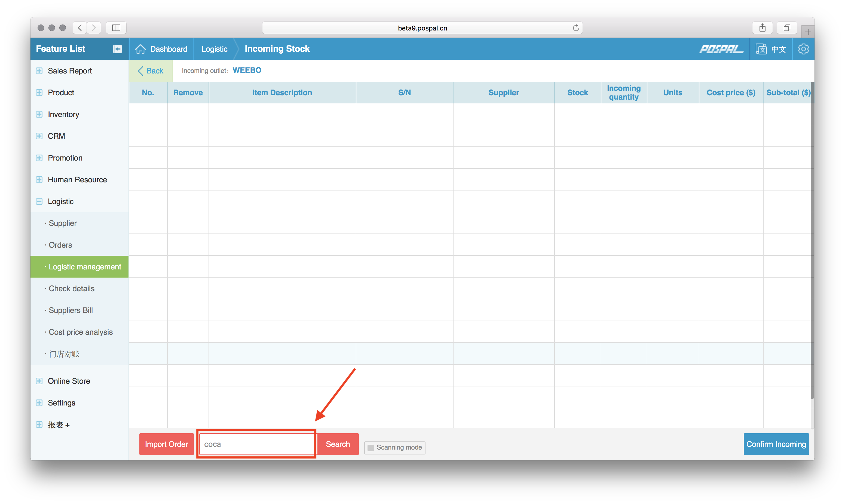Toggle Safari sidebar icon

116,28
